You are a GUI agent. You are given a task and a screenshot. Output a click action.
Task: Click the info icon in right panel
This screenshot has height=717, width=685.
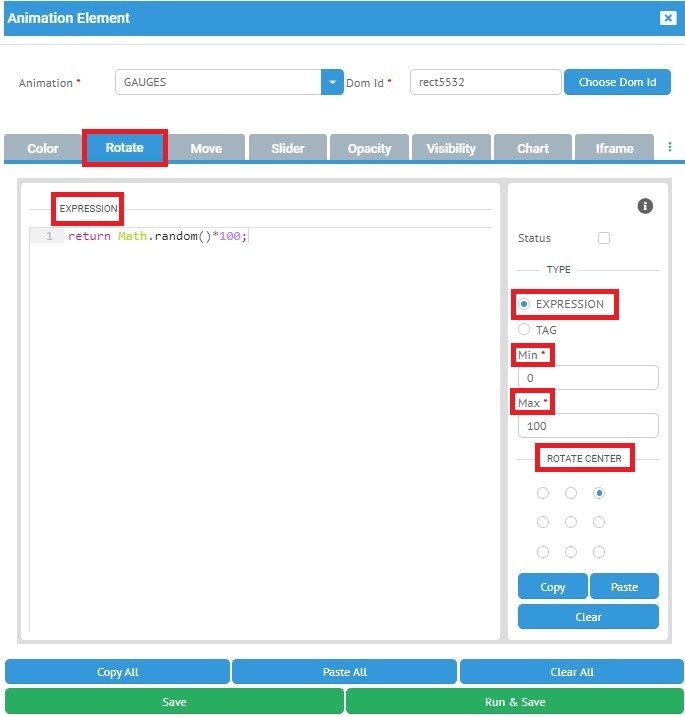tap(645, 206)
